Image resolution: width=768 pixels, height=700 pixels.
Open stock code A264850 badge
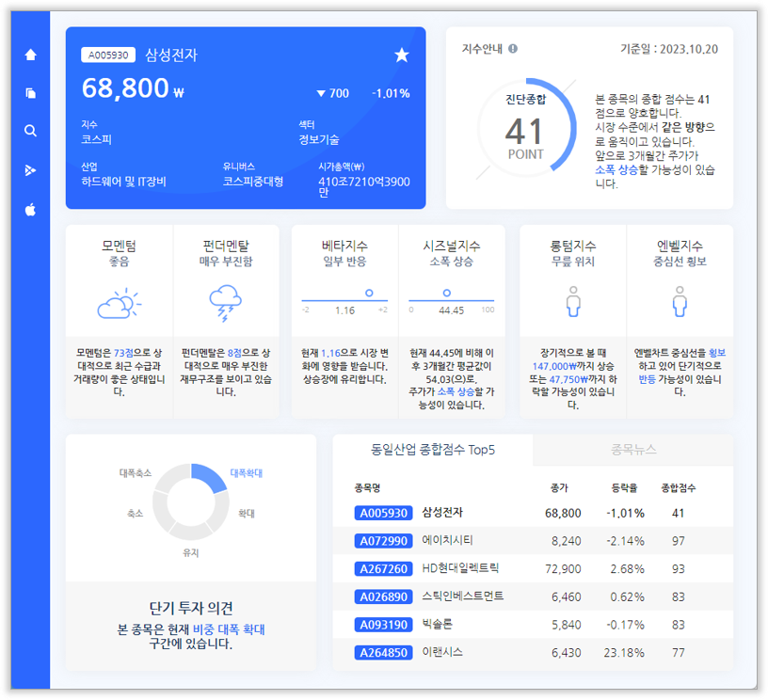click(383, 653)
